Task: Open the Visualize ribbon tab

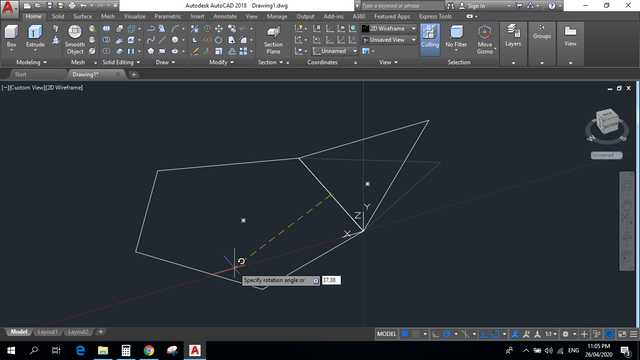Action: [x=134, y=16]
